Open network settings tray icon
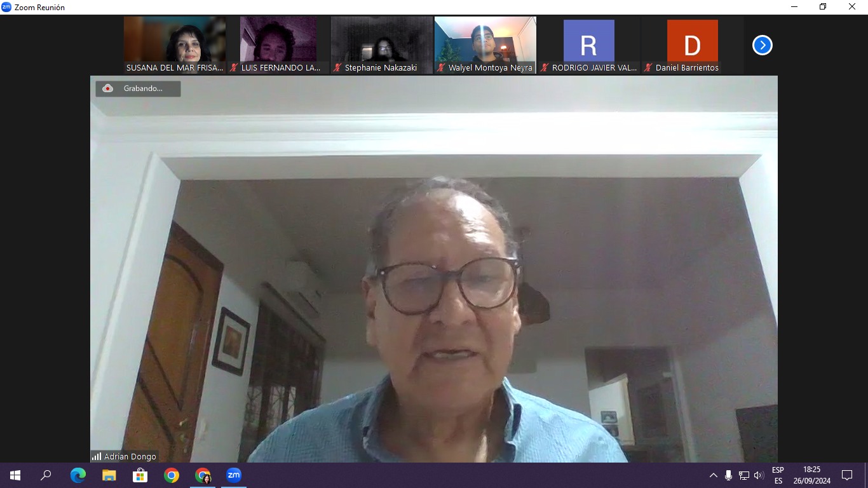Viewport: 868px width, 488px height. tap(743, 475)
